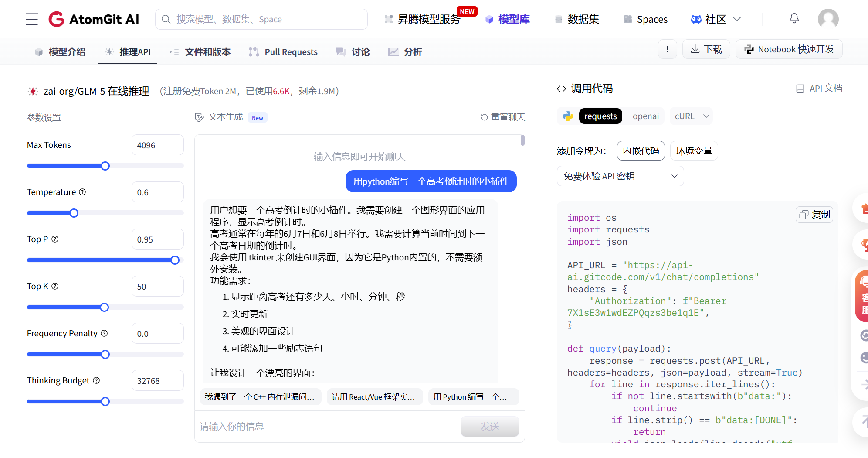Switch to the 讨论 tab
This screenshot has height=458, width=868.
pos(353,52)
